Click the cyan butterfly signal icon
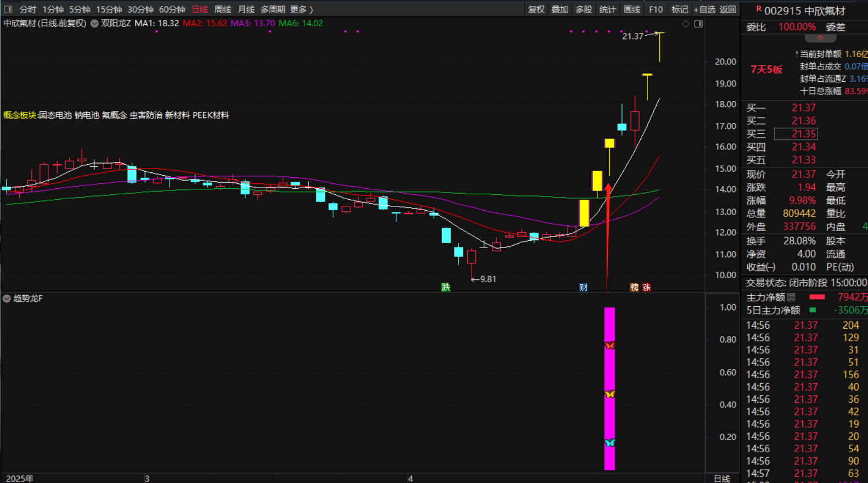This screenshot has height=483, width=868. pos(609,442)
